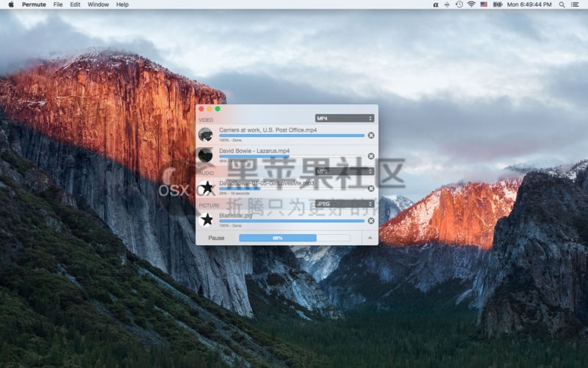This screenshot has height=368, width=588.
Task: Open the Permute application menu
Action: pyautogui.click(x=34, y=4)
